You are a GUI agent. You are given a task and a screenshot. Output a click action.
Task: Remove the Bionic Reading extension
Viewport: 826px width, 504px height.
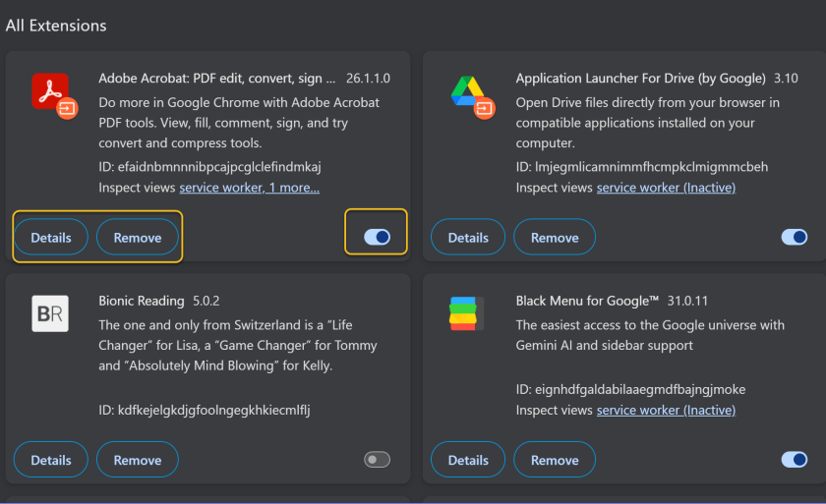tap(138, 460)
